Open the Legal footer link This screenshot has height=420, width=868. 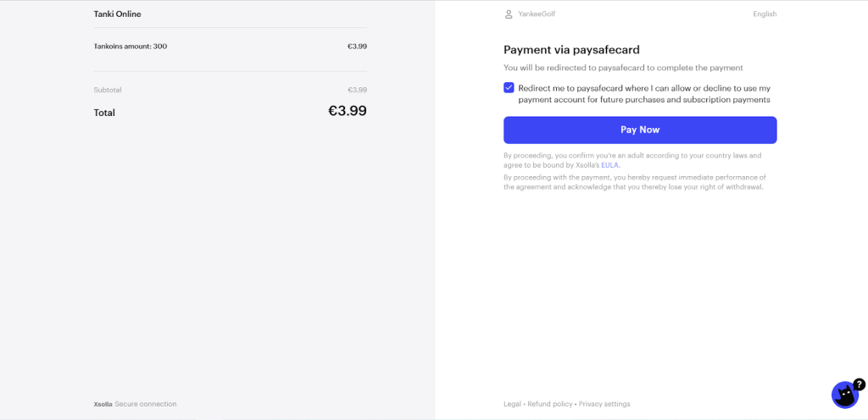point(512,404)
